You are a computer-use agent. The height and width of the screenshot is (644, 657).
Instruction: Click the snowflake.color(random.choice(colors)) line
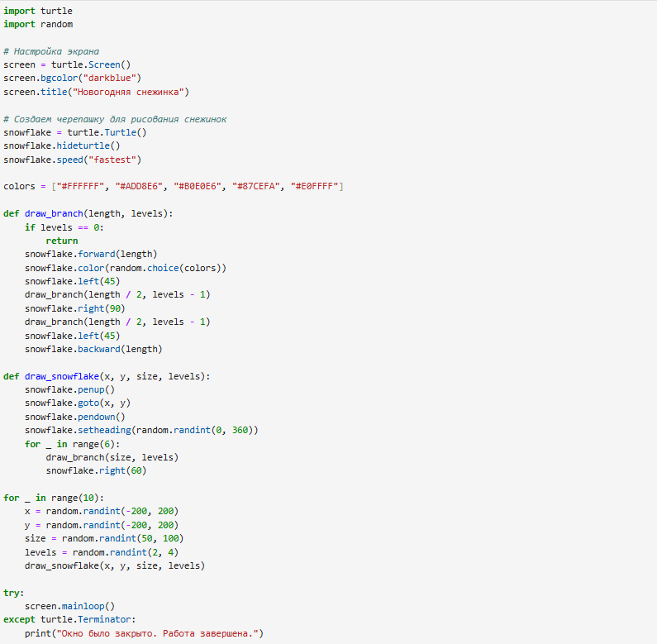126,269
